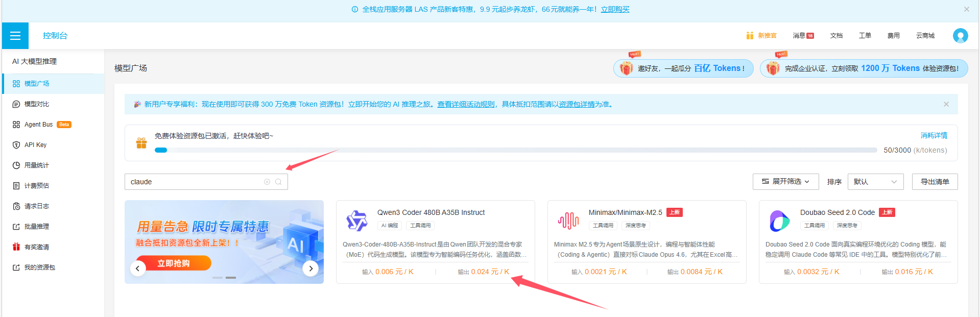Click the AI 编程 tag on Qwen3 card
The height and width of the screenshot is (317, 980).
click(x=390, y=226)
